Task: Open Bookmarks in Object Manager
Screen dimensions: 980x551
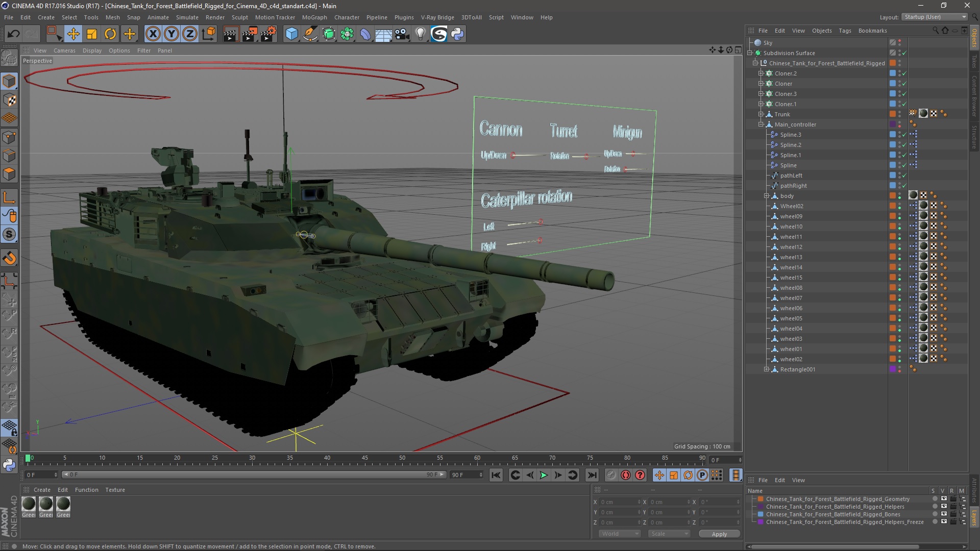Action: [872, 31]
